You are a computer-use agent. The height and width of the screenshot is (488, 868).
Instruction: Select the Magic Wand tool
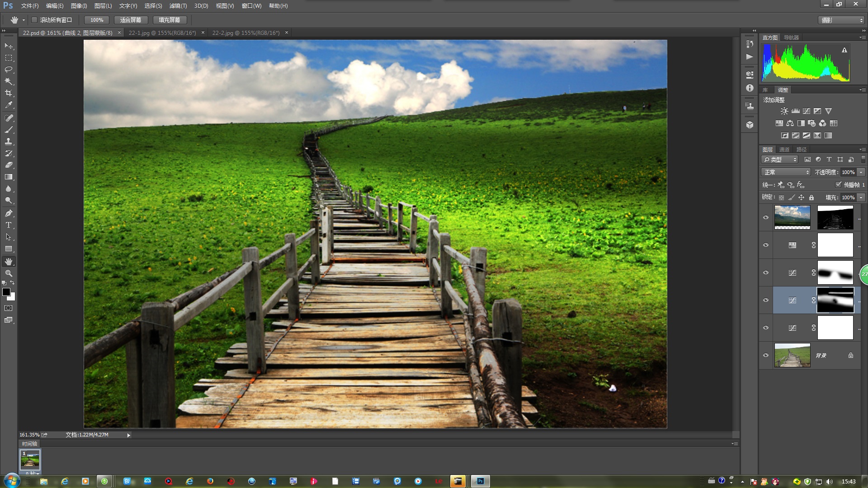9,81
